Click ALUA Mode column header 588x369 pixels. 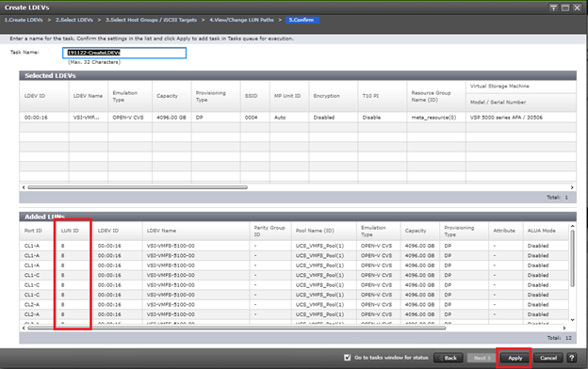(x=546, y=231)
